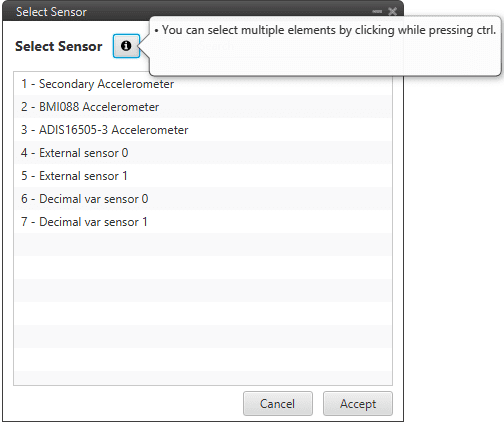Choose 6 - Decimal var sensor 0
Image resolution: width=504 pixels, height=425 pixels.
[x=203, y=199]
